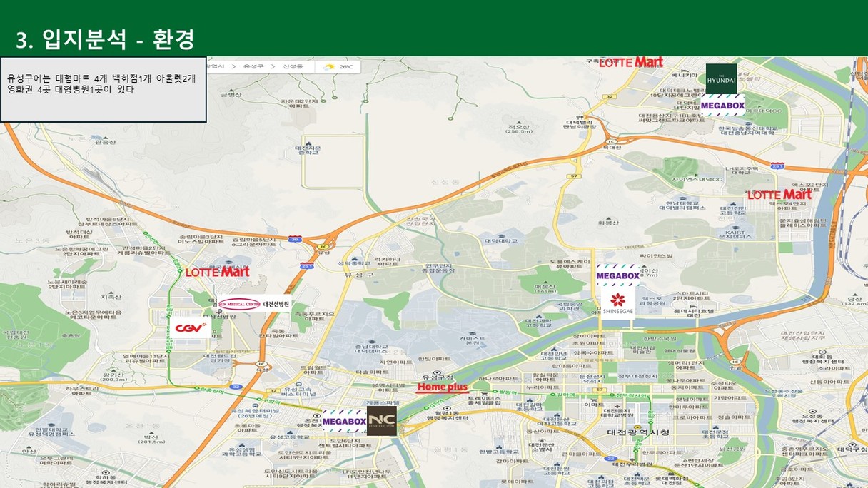Select the slide title 3. 입지분석 - 환경

[x=105, y=39]
